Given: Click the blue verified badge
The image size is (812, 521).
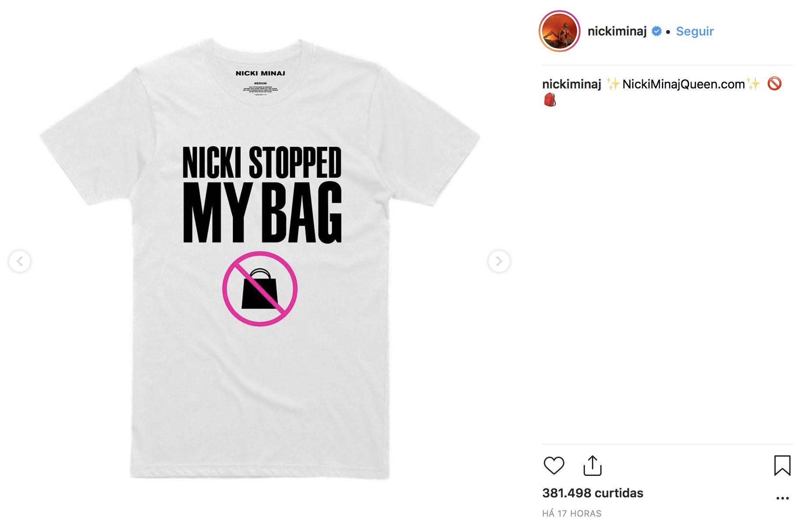Looking at the screenshot, I should click(x=657, y=31).
